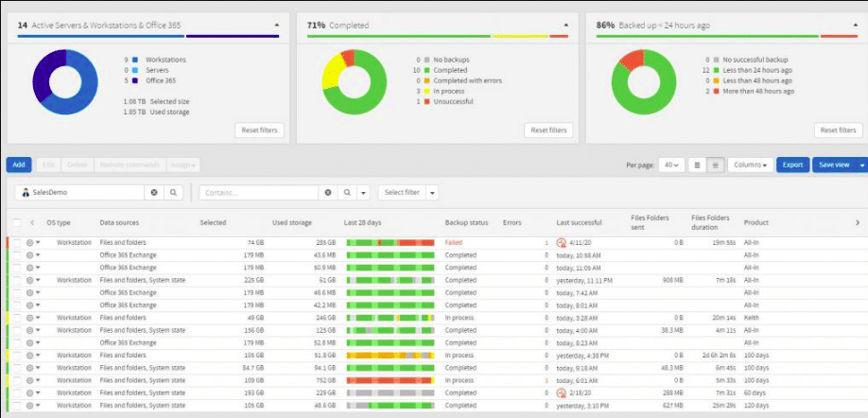This screenshot has height=418, width=868.
Task: Tick checkbox for row using 229 GB
Action: click(17, 393)
